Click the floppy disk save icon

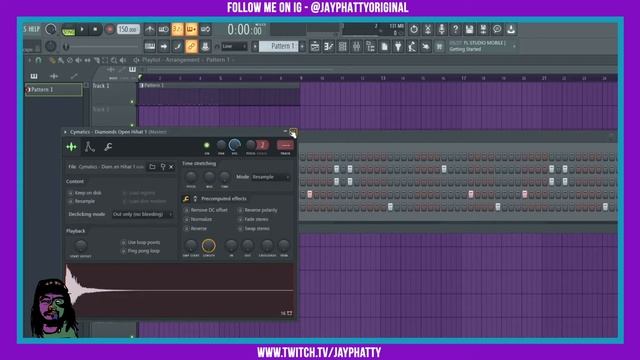coord(469,29)
